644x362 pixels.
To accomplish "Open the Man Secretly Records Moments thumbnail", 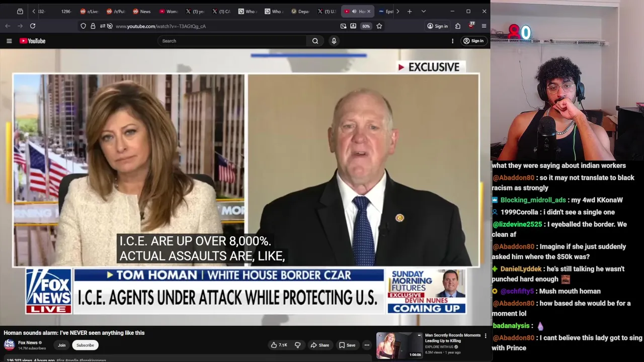I will pos(399,345).
